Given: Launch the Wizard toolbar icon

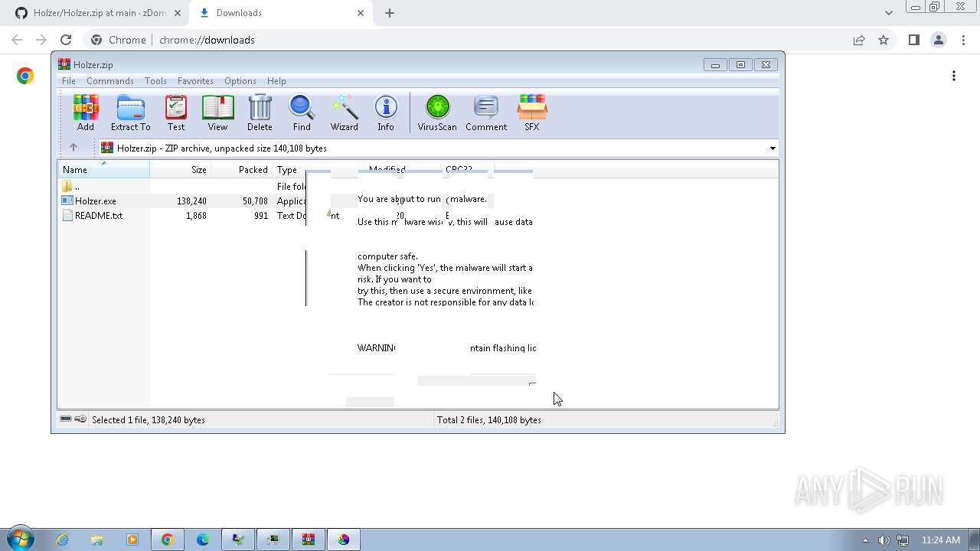Looking at the screenshot, I should 344,112.
